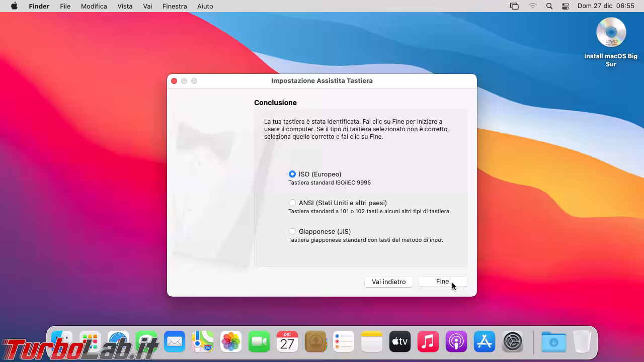The width and height of the screenshot is (644, 362).
Task: Click the Vai indietro button
Action: 388,282
